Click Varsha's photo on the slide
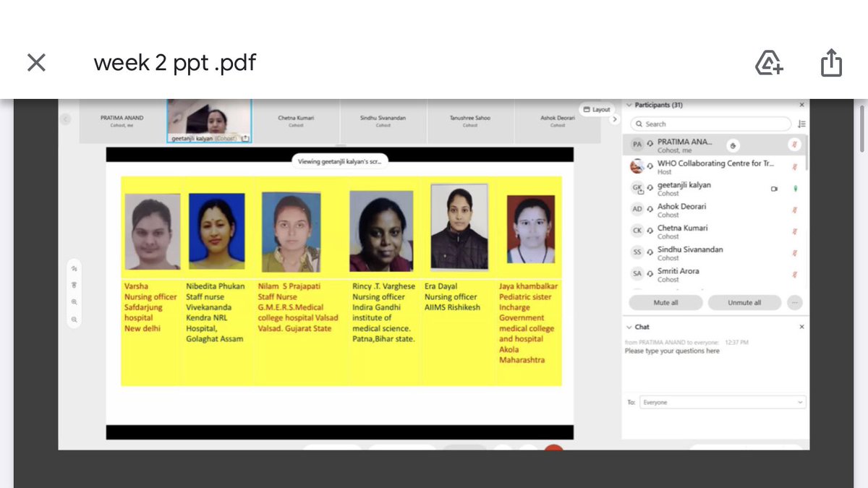The height and width of the screenshot is (488, 868). [x=153, y=231]
